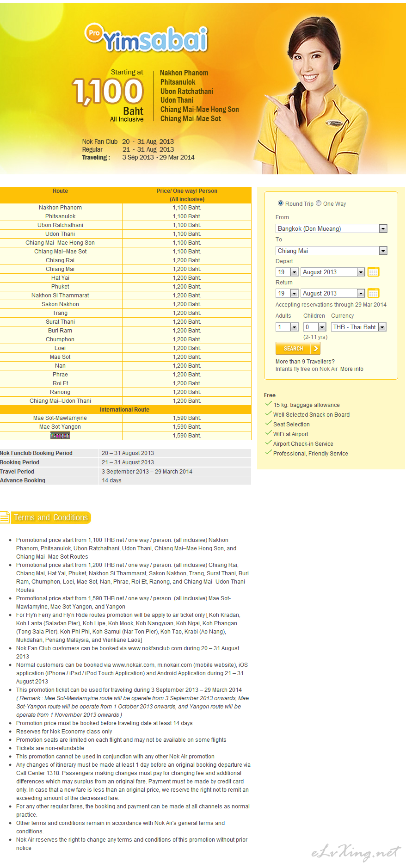This screenshot has width=406, height=868.
Task: Select the Round Trip option
Action: 281,203
